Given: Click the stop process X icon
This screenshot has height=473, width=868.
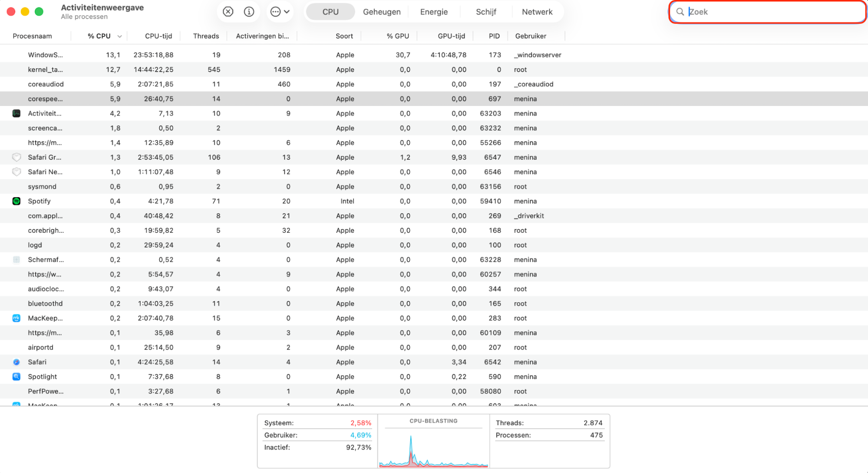Looking at the screenshot, I should point(228,12).
